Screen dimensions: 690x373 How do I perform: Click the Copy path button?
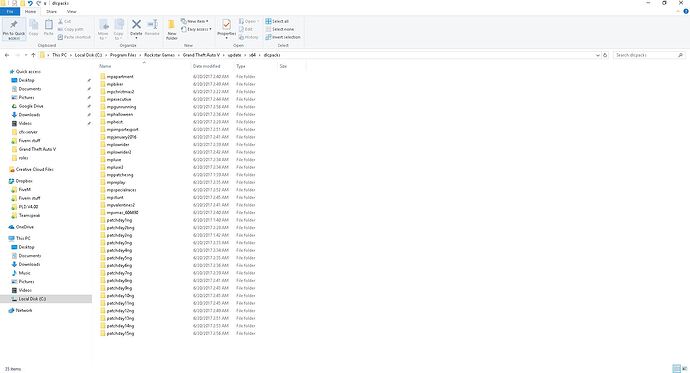coord(70,29)
